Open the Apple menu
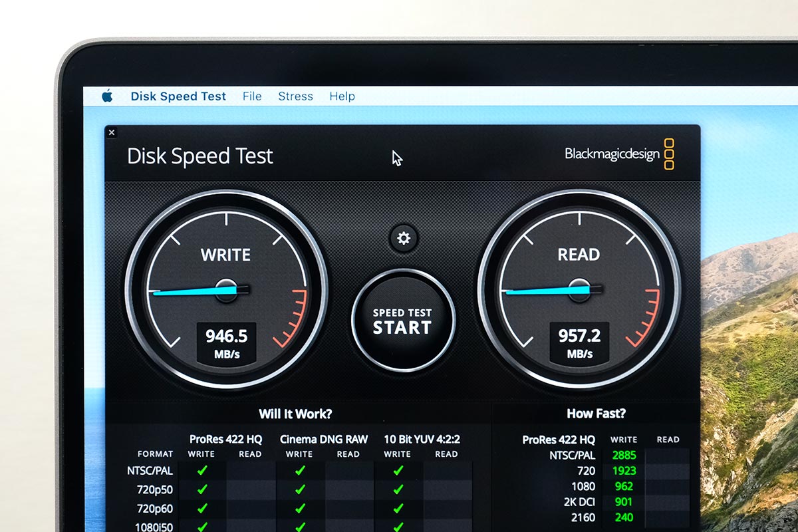This screenshot has height=532, width=798. (x=107, y=96)
